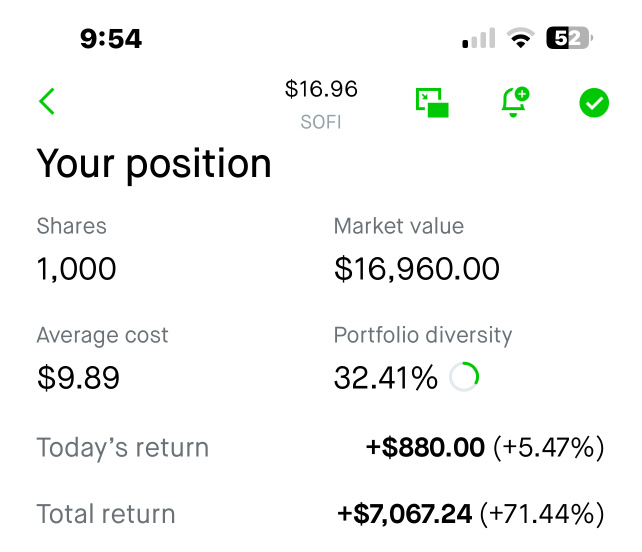
Task: Select the $16,960.00 market value
Action: (417, 269)
